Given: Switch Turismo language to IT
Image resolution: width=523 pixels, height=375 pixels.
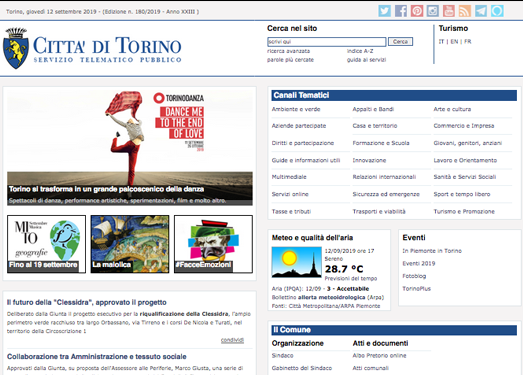Looking at the screenshot, I should coord(441,42).
